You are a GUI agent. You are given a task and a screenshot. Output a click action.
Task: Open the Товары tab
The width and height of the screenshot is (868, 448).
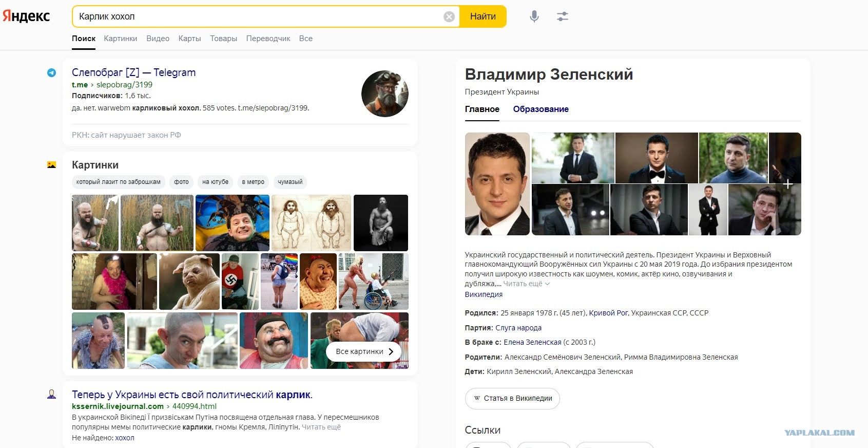(x=224, y=39)
